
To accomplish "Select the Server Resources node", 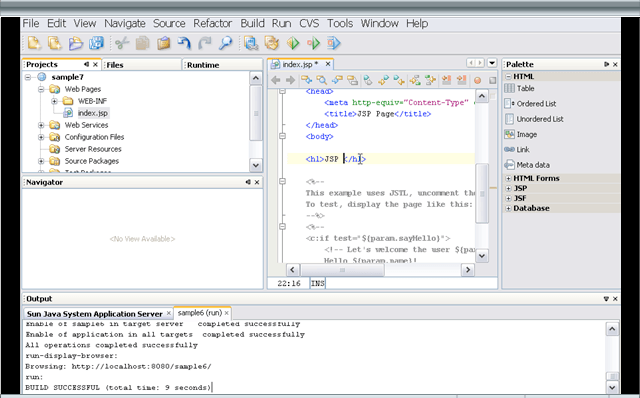I will (93, 149).
